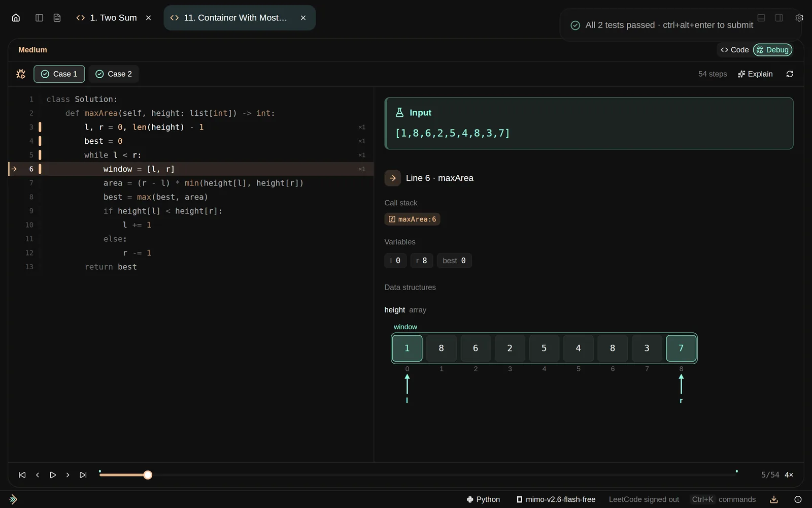
Task: Open the Python language selector
Action: pos(483,499)
